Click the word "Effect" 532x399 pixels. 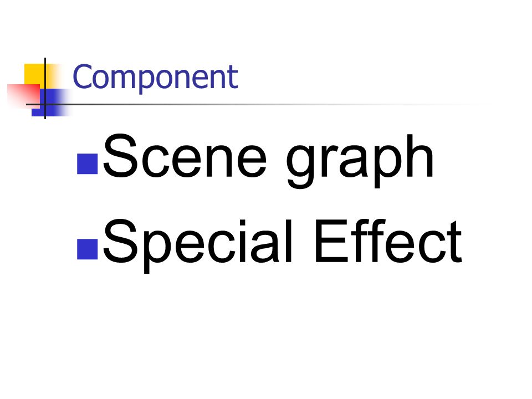pos(389,241)
